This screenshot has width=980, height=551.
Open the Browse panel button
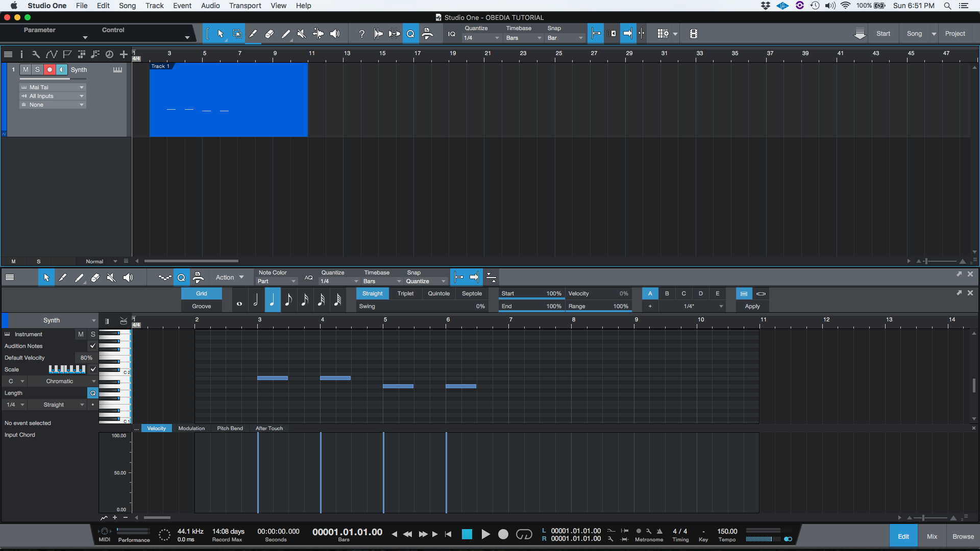point(963,536)
